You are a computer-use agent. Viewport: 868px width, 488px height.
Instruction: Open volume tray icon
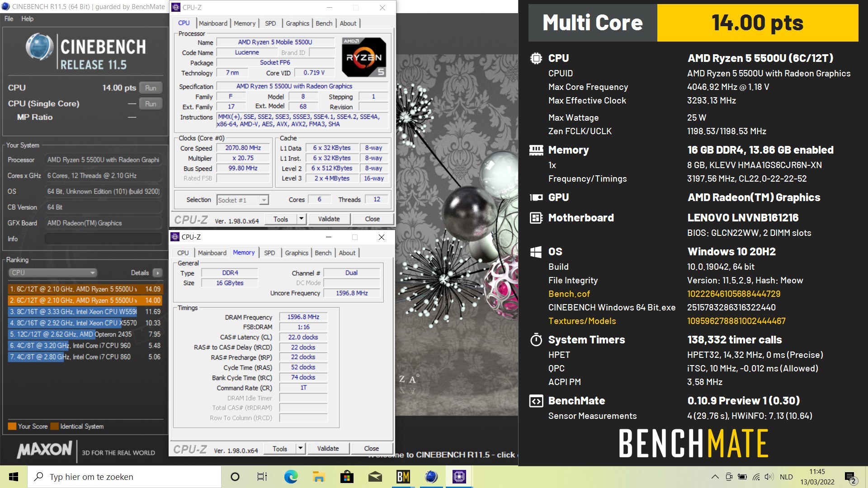click(769, 477)
